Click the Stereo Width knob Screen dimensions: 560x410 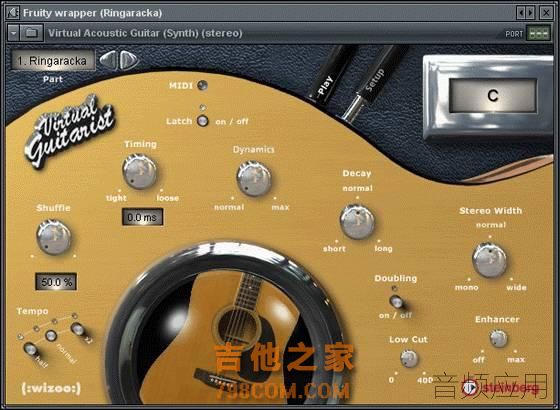click(x=490, y=260)
